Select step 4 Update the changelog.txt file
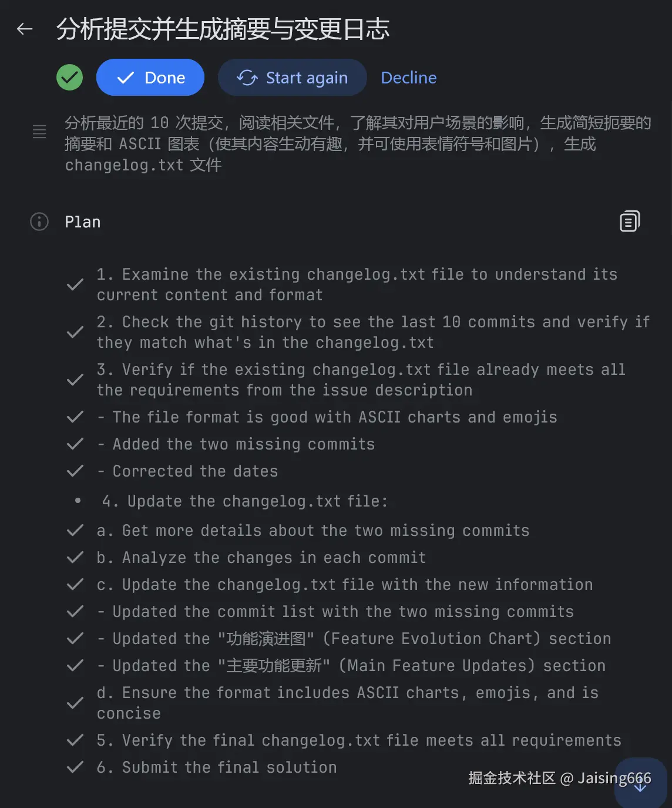This screenshot has width=672, height=808. click(245, 501)
